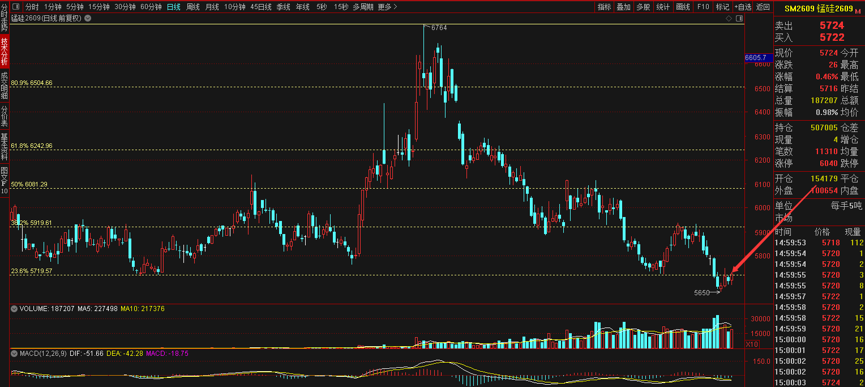Screen dimensions: 865x387
Task: Open the 指标 indicators button
Action: [604, 7]
